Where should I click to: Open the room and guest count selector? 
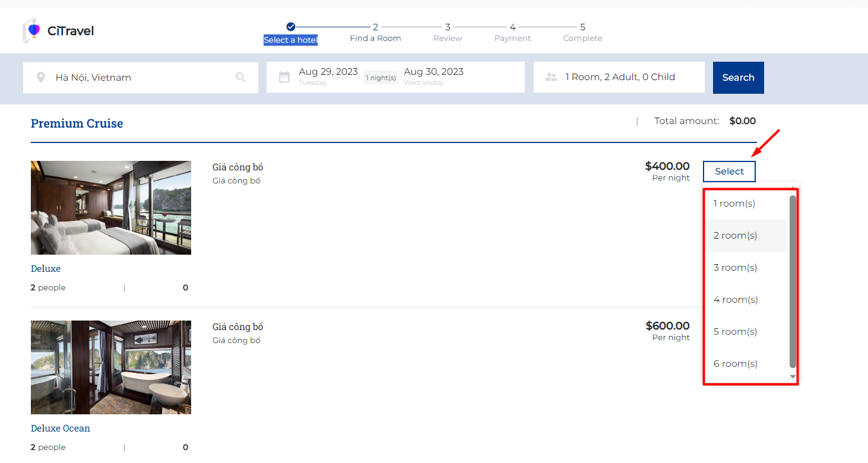click(619, 77)
